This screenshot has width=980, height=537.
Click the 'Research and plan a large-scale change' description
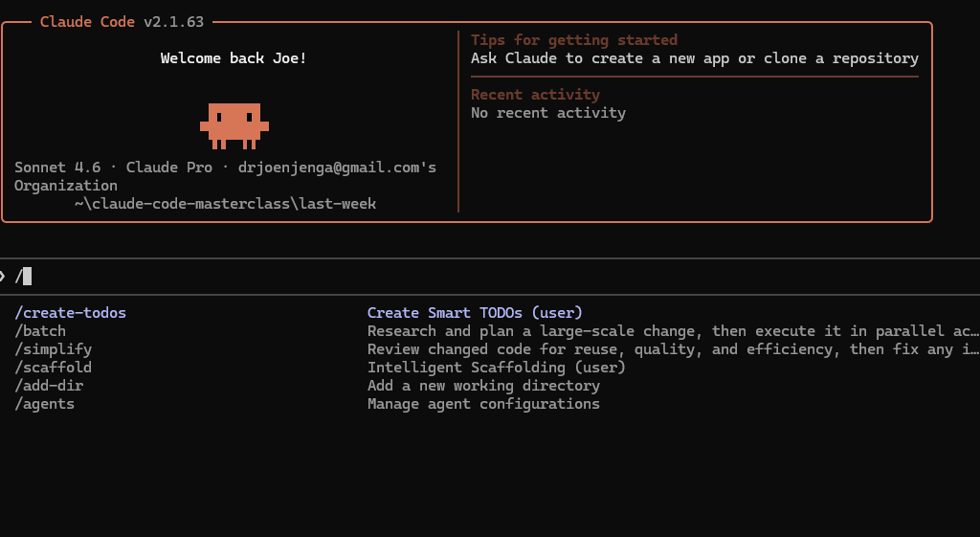(673, 330)
